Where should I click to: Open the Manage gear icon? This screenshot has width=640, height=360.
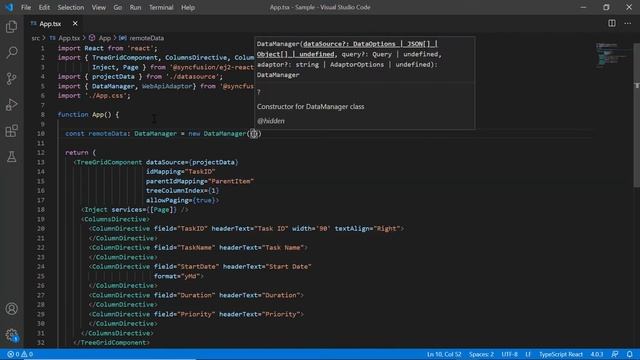click(11, 335)
